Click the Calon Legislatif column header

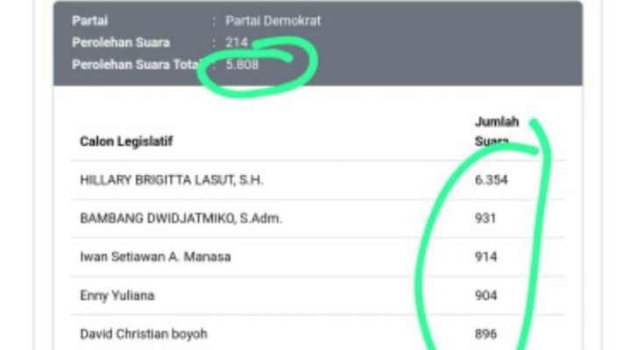tap(126, 142)
